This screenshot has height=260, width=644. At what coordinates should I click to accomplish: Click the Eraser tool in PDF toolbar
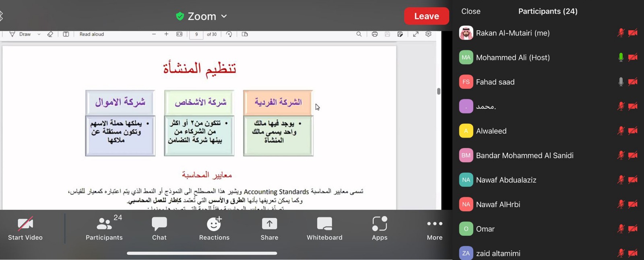click(x=50, y=35)
